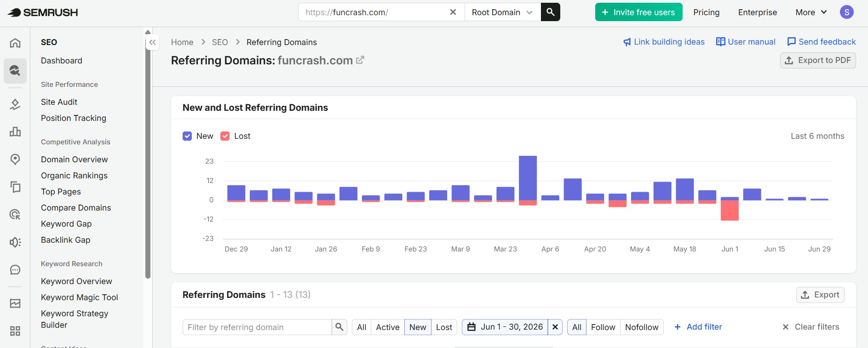
Task: Uncheck the Lost checkbox in chart legend
Action: click(x=225, y=136)
